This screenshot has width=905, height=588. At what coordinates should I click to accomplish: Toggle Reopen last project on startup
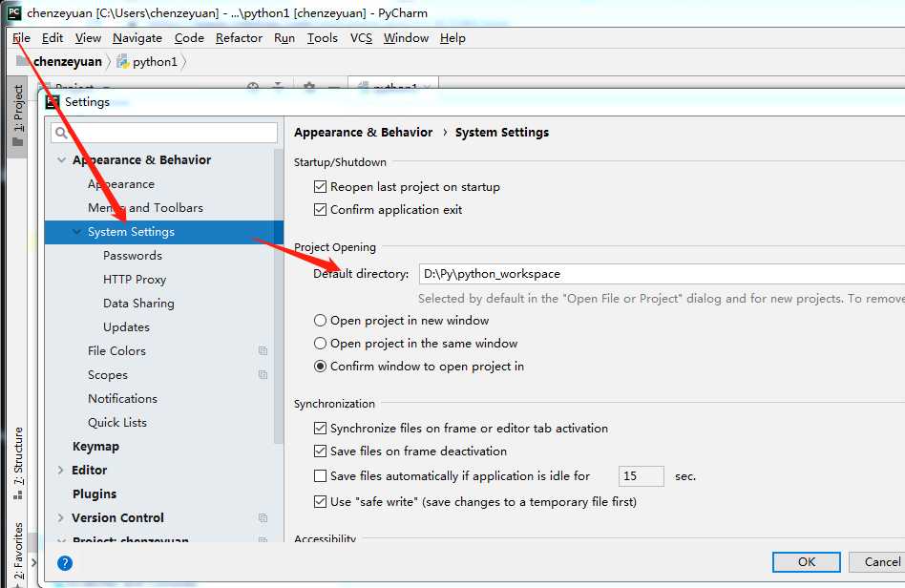click(x=321, y=187)
